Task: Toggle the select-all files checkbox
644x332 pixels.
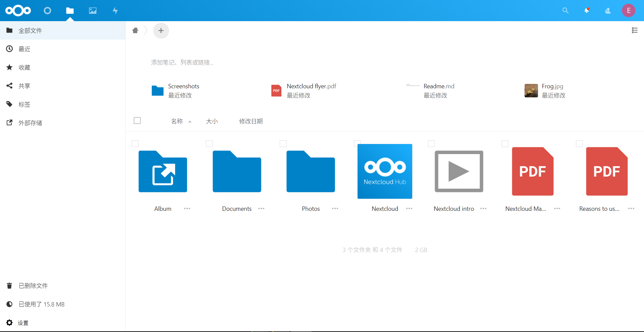Action: point(137,121)
